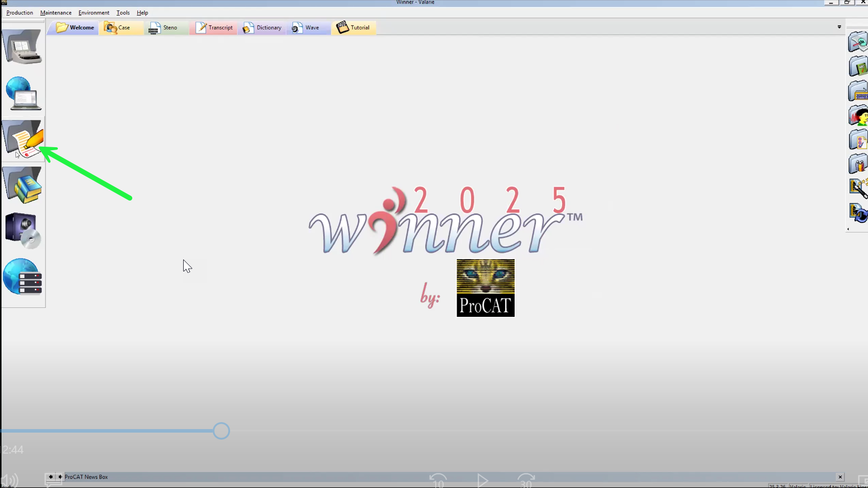The image size is (868, 488).
Task: Open the steno writer realtime icon in left sidebar
Action: point(22,46)
